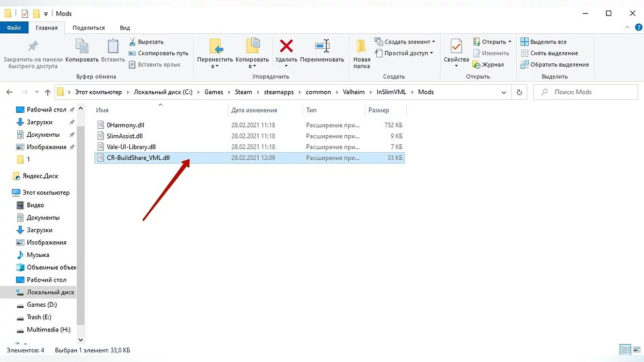644x362 pixels.
Task: Sort by Имя column header
Action: pyautogui.click(x=103, y=110)
